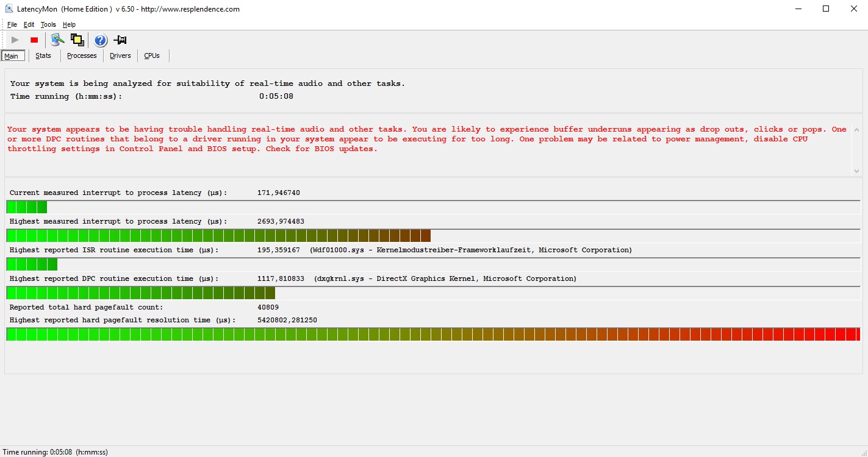The image size is (868, 457).
Task: Stop monitoring with the red stop button
Action: pos(34,40)
